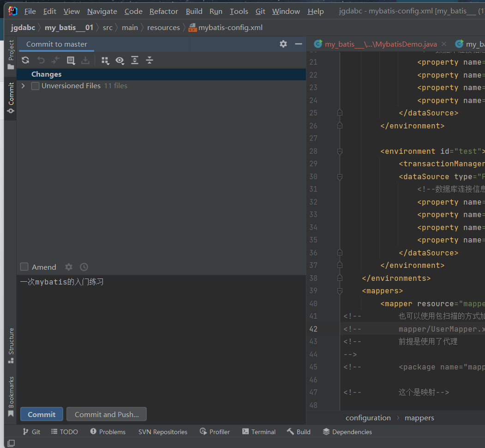Click the Commit button
The image size is (485, 448).
42,414
